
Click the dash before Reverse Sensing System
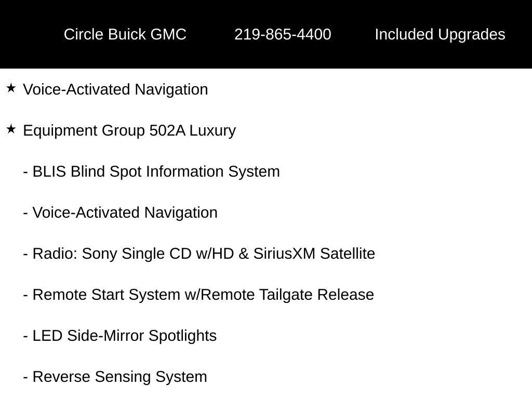25,378
